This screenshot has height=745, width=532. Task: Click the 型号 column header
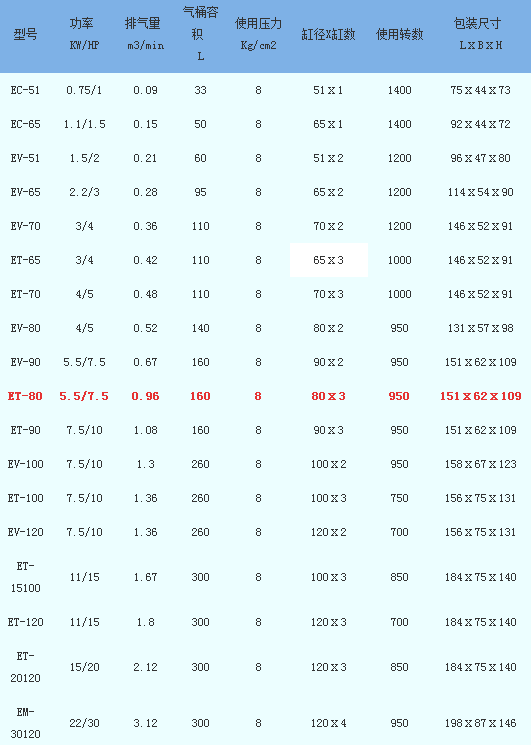point(25,34)
